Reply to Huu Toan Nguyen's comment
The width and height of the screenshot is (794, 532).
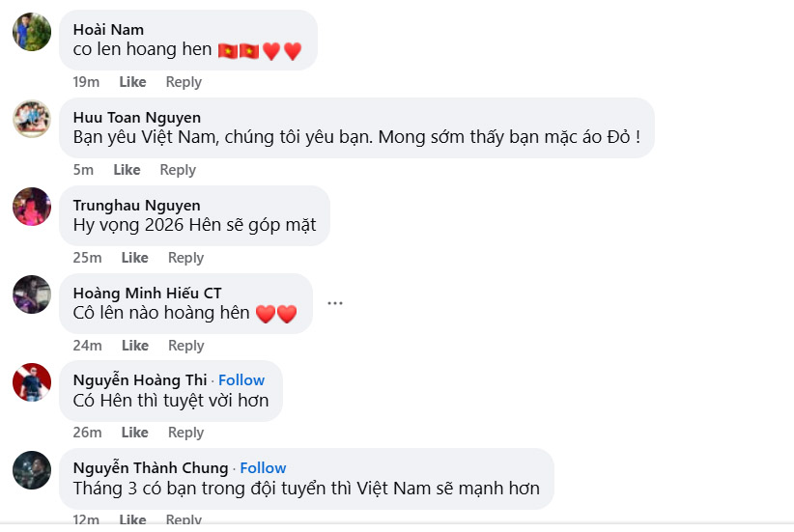point(178,170)
